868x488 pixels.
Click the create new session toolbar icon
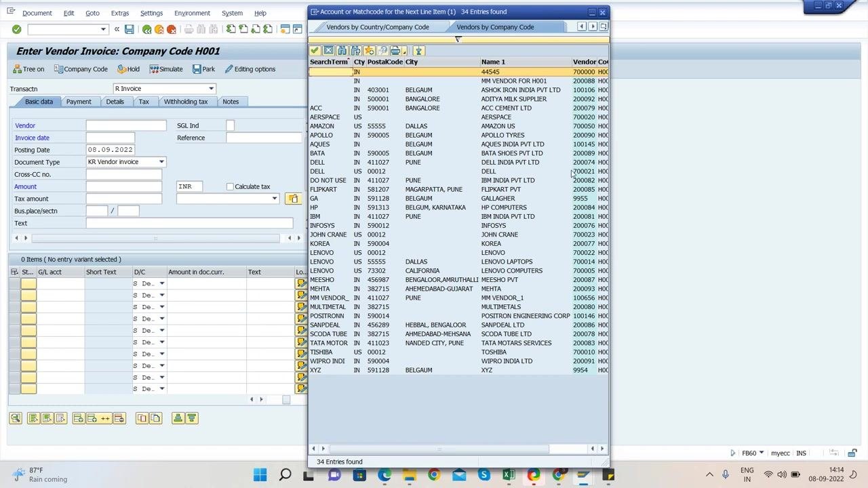(285, 29)
